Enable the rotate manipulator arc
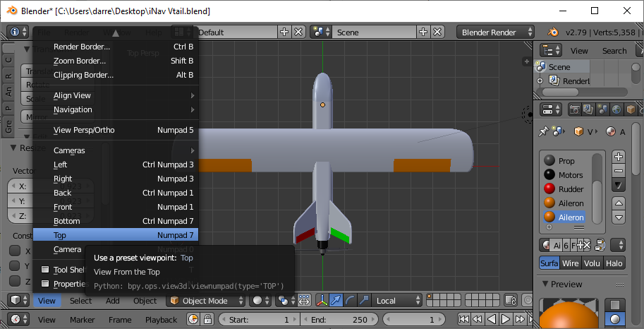Screen dimensions: 644x329 [x=350, y=301]
